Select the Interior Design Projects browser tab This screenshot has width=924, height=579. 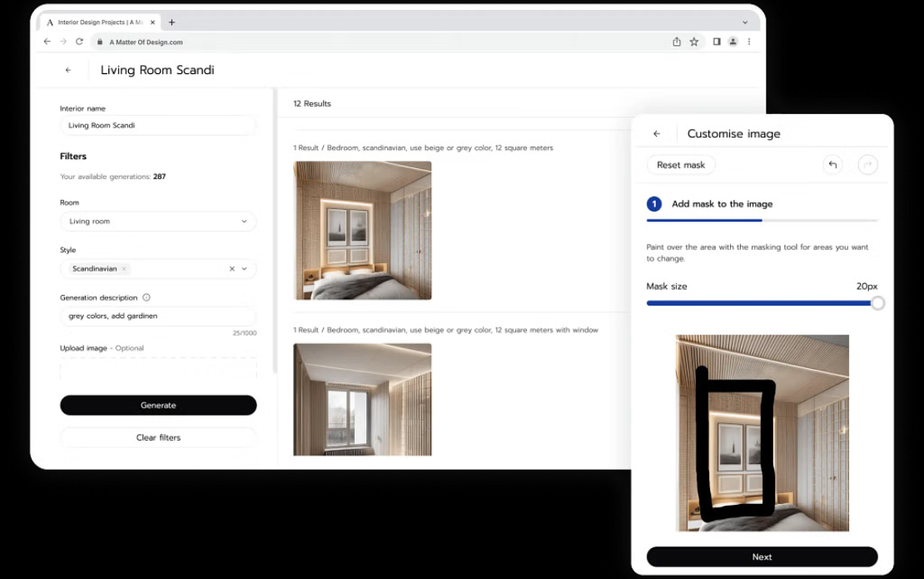[100, 22]
